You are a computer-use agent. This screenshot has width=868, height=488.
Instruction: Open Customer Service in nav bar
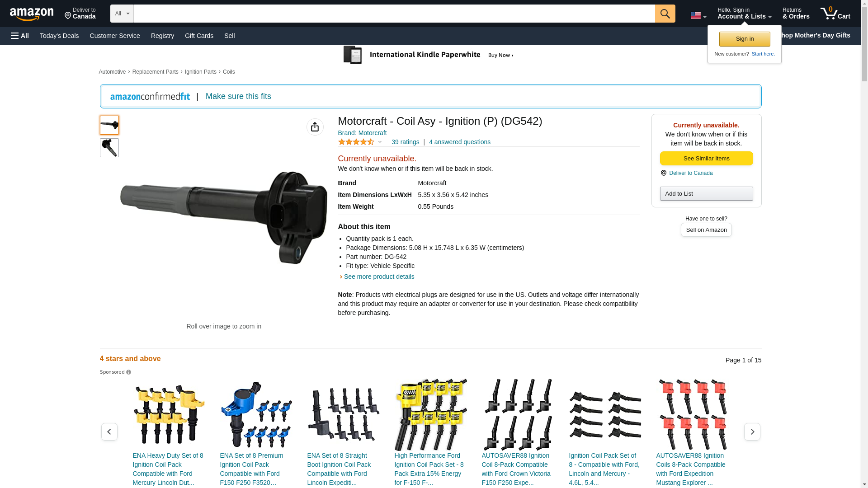click(x=115, y=36)
